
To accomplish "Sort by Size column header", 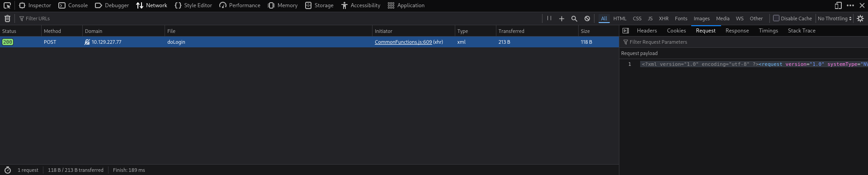I will tap(599, 31).
